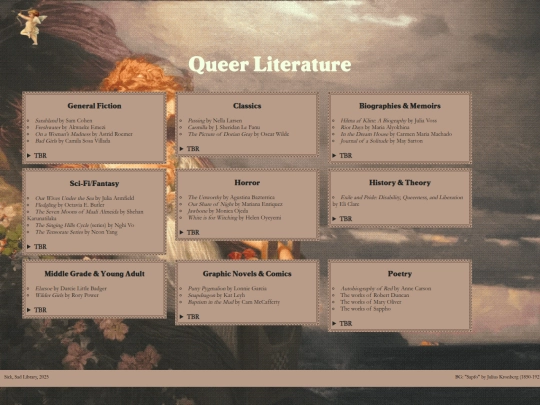Image resolution: width=540 pixels, height=405 pixels.
Task: Select the Graphic Novels & Comics heading
Action: click(247, 274)
